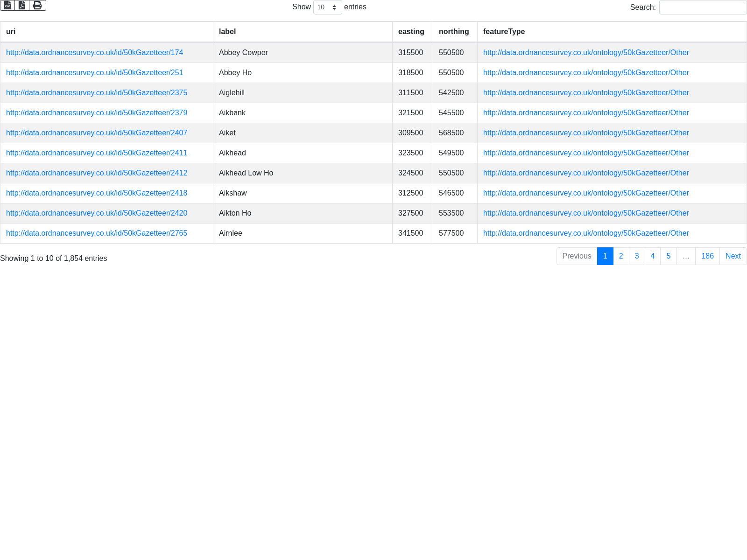
Task: Export table as PDF document
Action: coord(22,5)
